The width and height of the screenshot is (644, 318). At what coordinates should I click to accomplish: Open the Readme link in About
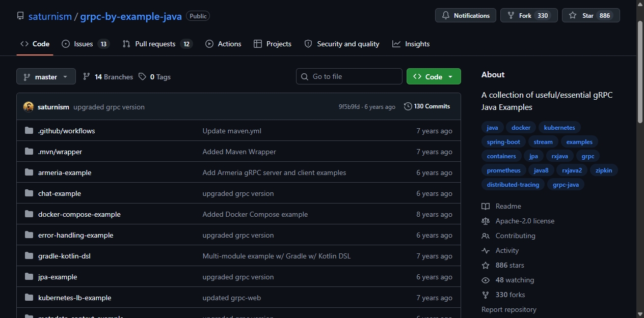[x=501, y=206]
